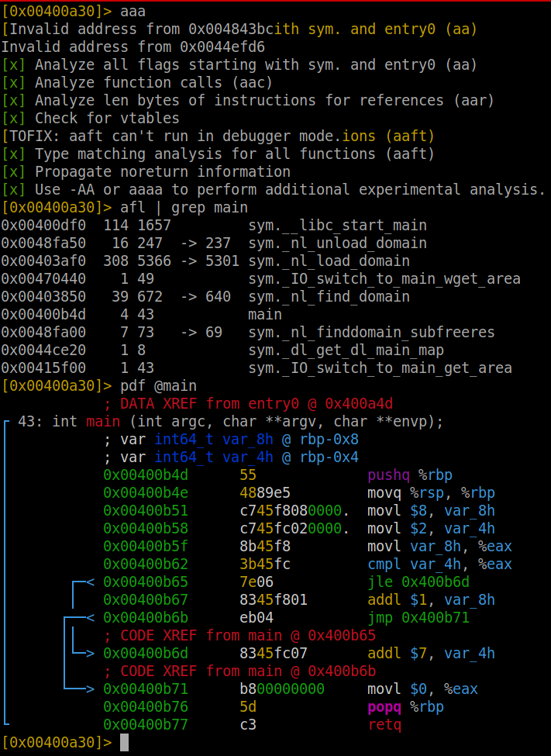The width and height of the screenshot is (551, 756).
Task: Click the branch arrow left of the jle address
Action: (x=89, y=582)
